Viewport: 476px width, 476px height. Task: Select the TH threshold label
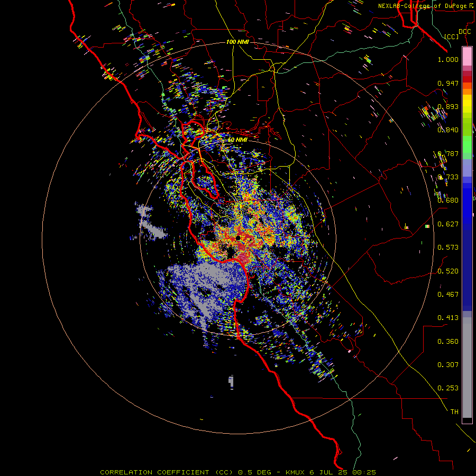(x=454, y=412)
